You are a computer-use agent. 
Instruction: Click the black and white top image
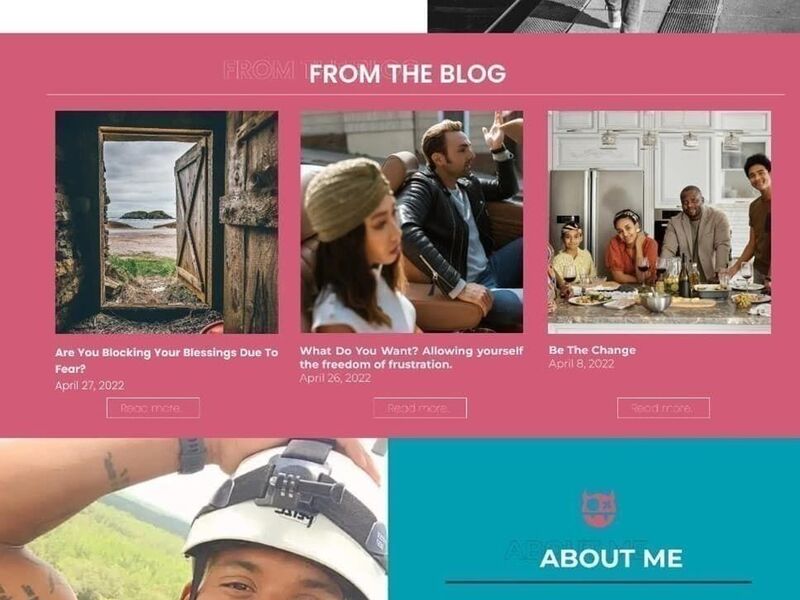(613, 16)
